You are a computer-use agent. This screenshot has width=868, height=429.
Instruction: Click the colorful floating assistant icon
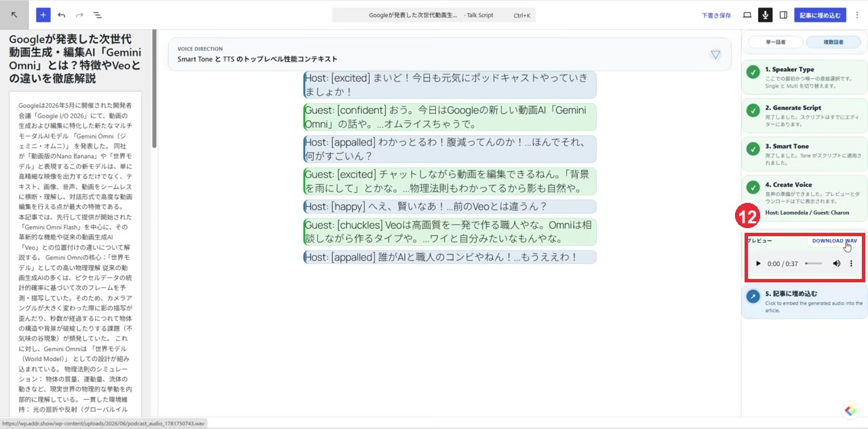click(850, 411)
